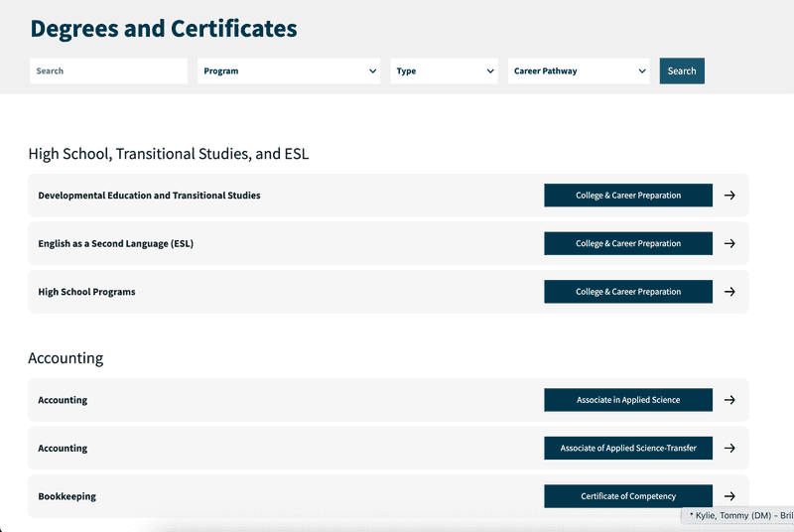Open the Career Pathway dropdown

pos(579,70)
